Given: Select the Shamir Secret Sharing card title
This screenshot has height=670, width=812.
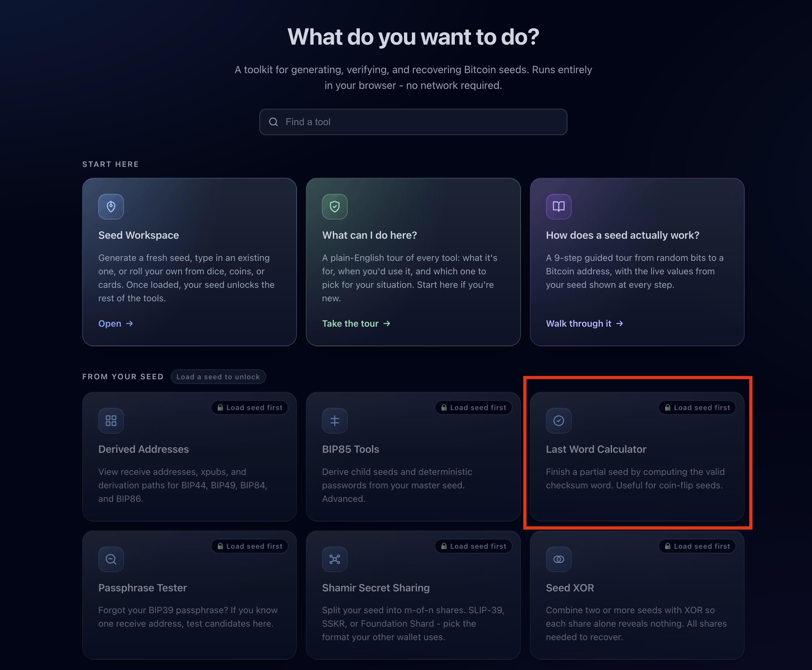Looking at the screenshot, I should (376, 588).
